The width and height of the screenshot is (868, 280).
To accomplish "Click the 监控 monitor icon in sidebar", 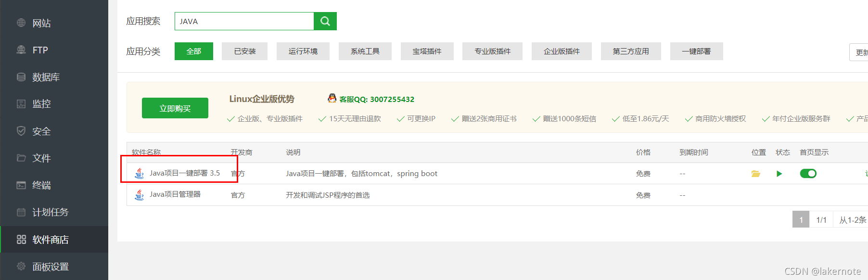I will (x=21, y=103).
